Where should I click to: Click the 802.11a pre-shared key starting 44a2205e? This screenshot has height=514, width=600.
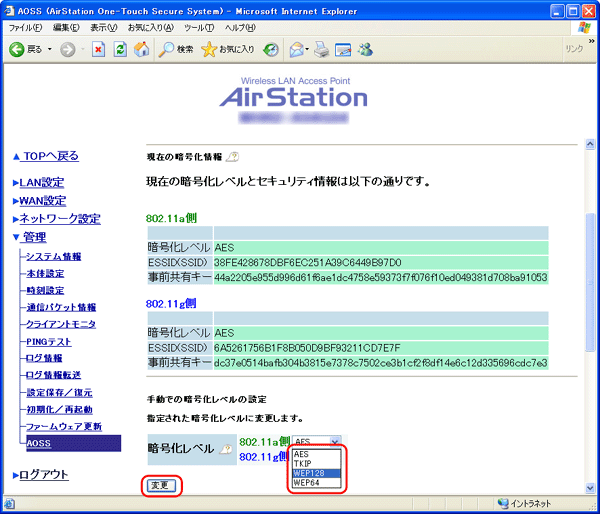[x=381, y=277]
